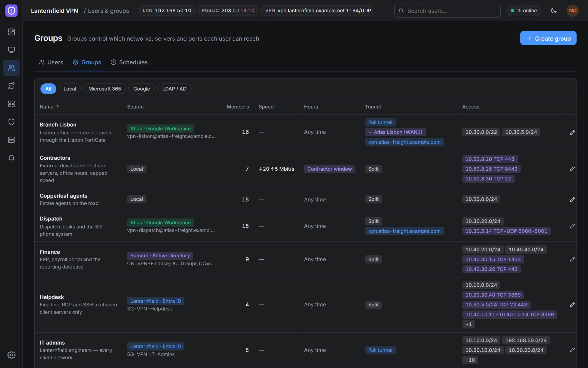Open the routes icon in sidebar
The image size is (588, 368).
(x=11, y=86)
